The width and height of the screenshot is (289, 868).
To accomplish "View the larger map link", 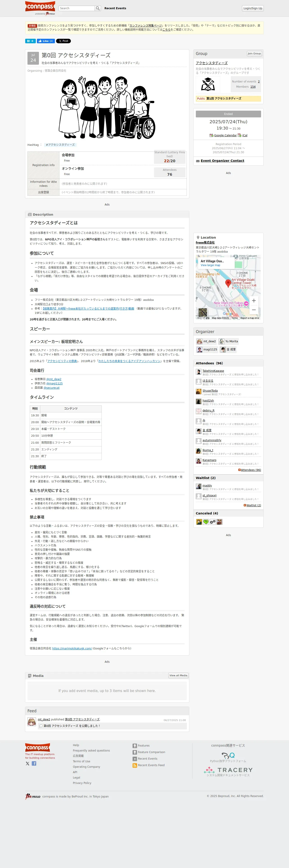I will (x=210, y=265).
